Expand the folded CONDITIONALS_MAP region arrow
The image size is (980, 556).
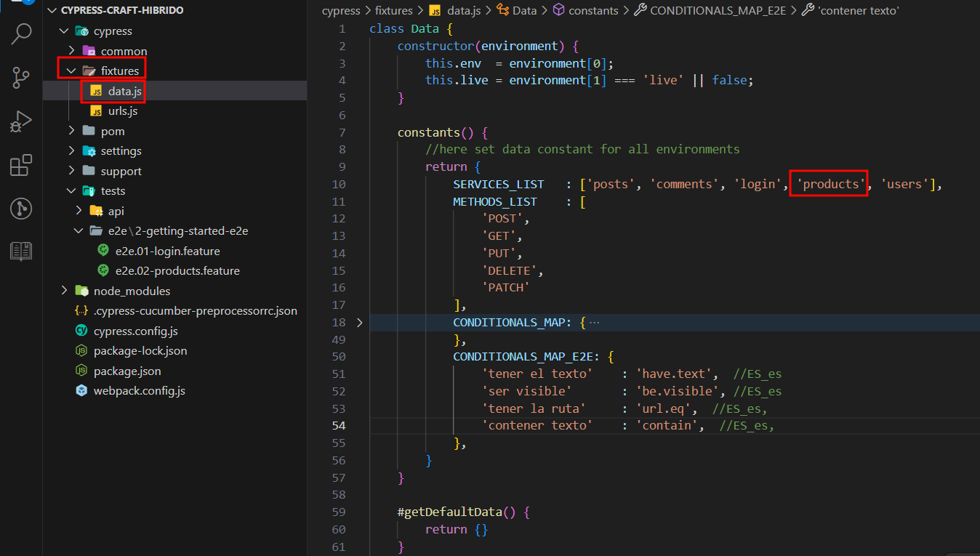359,322
